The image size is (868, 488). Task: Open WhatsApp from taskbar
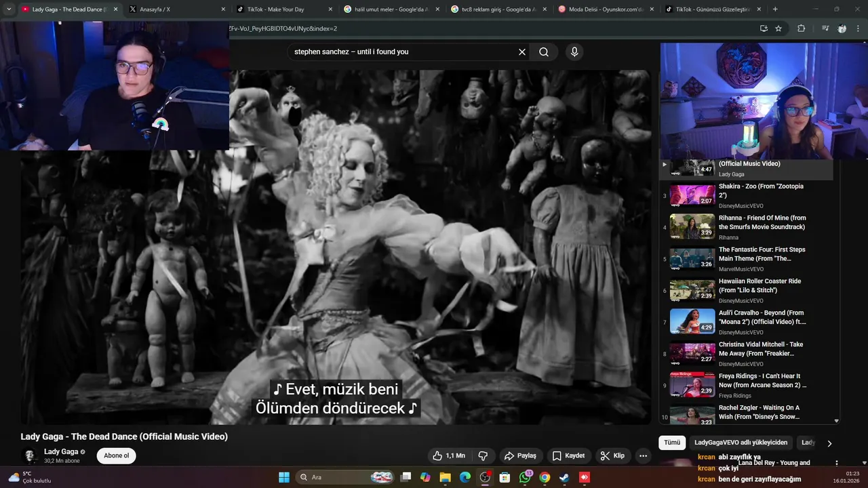pos(525,477)
